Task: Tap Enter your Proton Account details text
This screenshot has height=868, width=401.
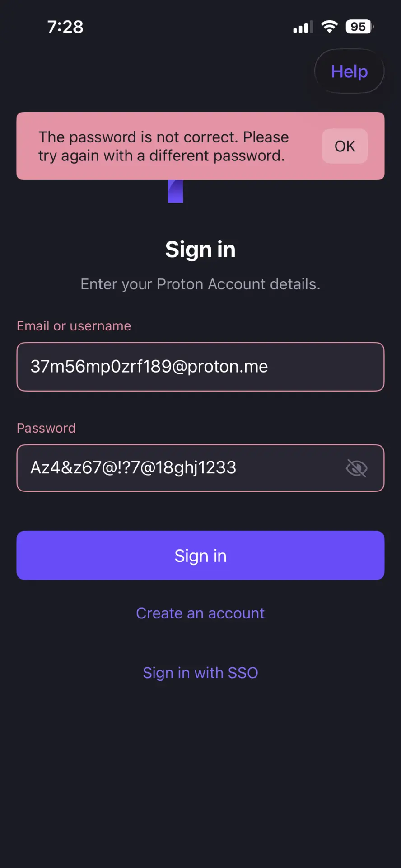Action: pos(200,284)
